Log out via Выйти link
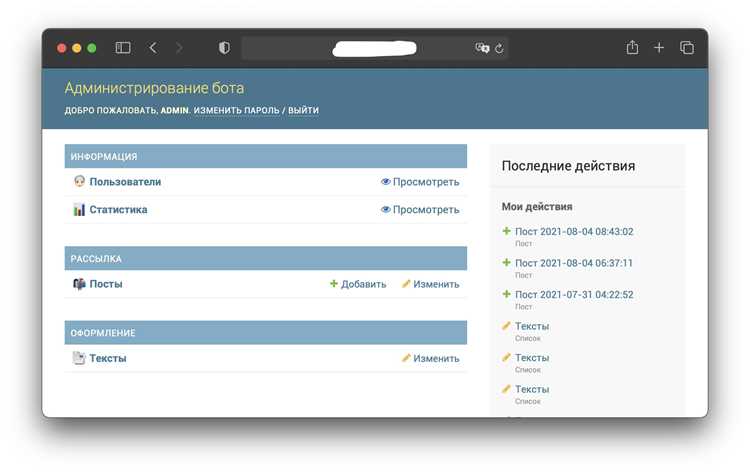Image resolution: width=750 pixels, height=473 pixels. click(x=303, y=110)
